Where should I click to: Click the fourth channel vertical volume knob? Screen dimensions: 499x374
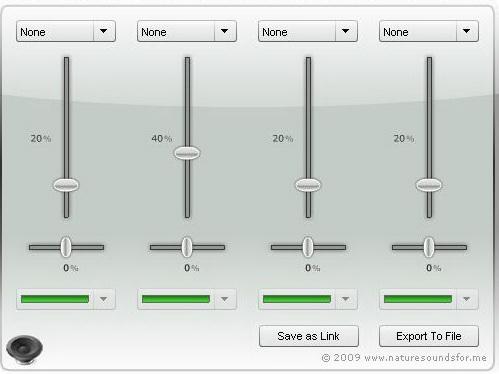click(x=429, y=185)
